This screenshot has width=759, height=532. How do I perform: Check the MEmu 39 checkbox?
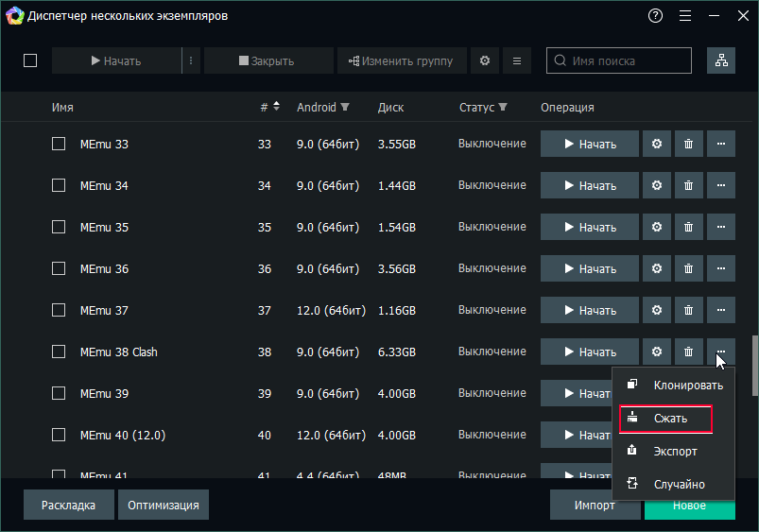59,393
